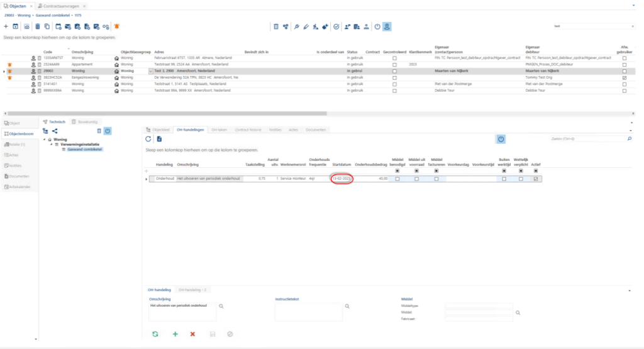Open the Contractaanvragen tab
Viewport: 644px width, 349px height.
(x=61, y=6)
